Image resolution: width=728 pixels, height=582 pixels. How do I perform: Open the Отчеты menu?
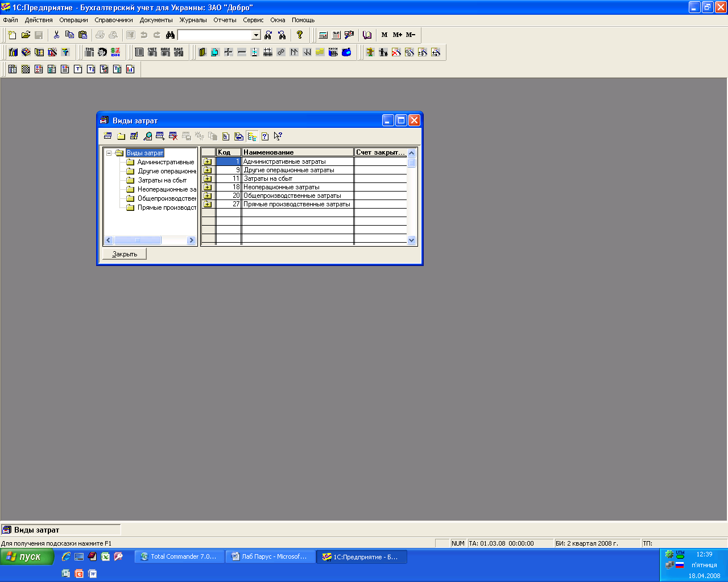click(225, 20)
